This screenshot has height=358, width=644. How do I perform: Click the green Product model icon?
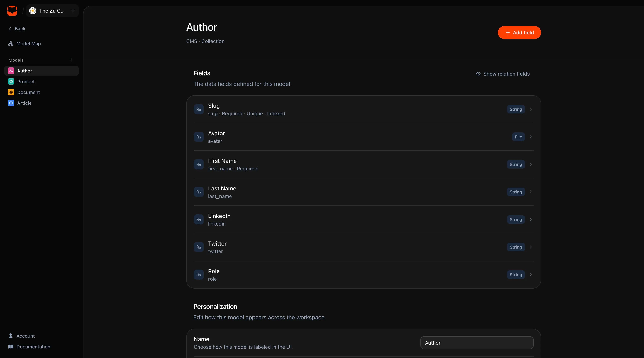coord(11,82)
